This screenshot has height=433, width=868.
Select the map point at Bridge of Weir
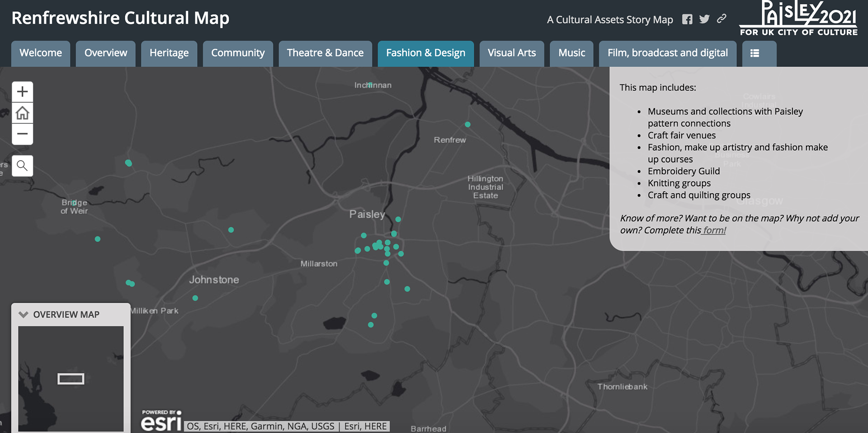[74, 203]
